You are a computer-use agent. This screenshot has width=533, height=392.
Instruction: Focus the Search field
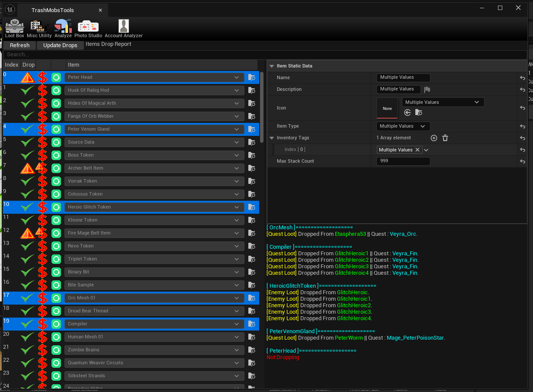click(x=265, y=55)
